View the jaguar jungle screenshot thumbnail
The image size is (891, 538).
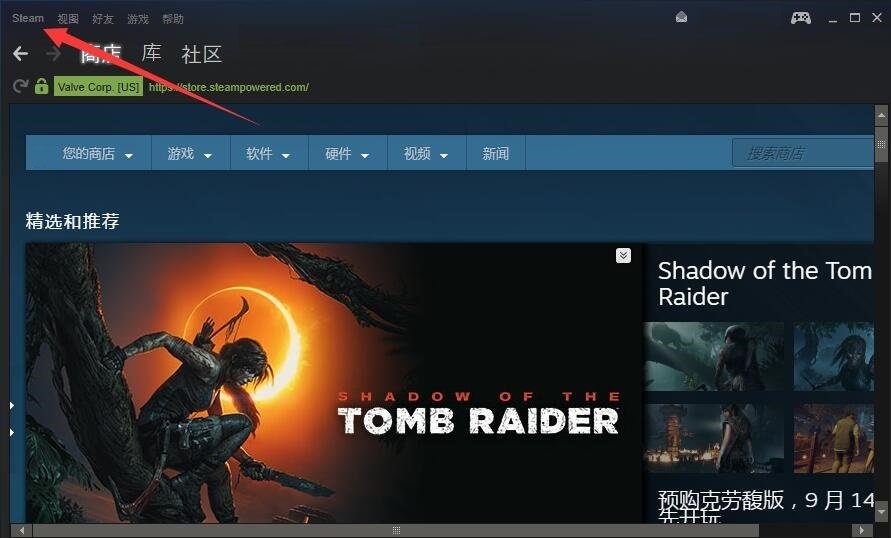[x=714, y=356]
